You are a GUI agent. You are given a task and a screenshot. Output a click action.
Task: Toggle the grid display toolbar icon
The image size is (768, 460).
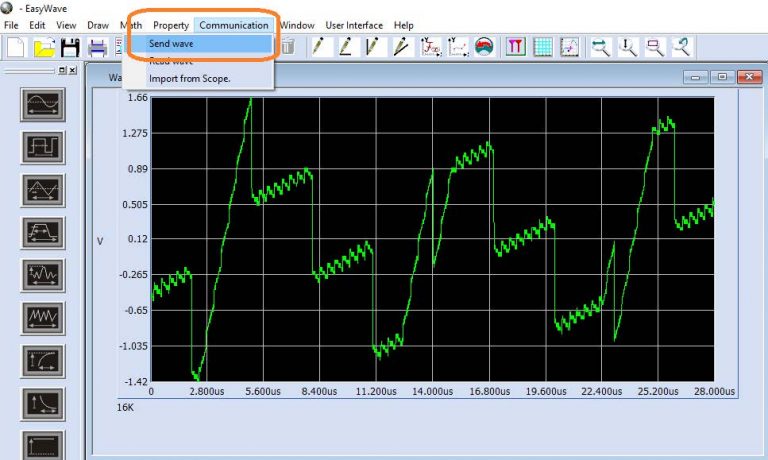point(543,47)
